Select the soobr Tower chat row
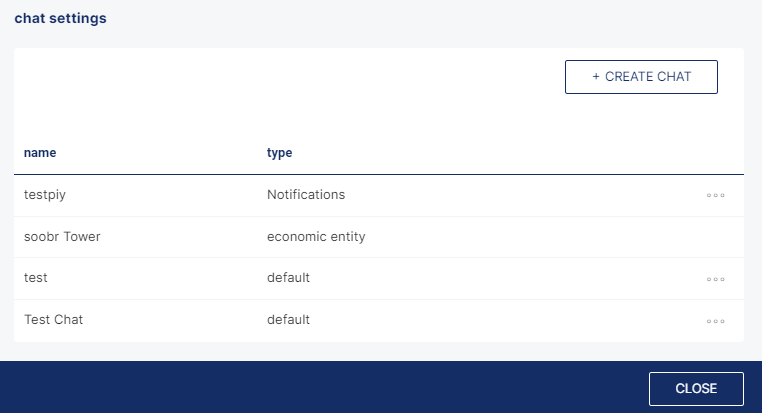The width and height of the screenshot is (762, 413). tap(379, 237)
